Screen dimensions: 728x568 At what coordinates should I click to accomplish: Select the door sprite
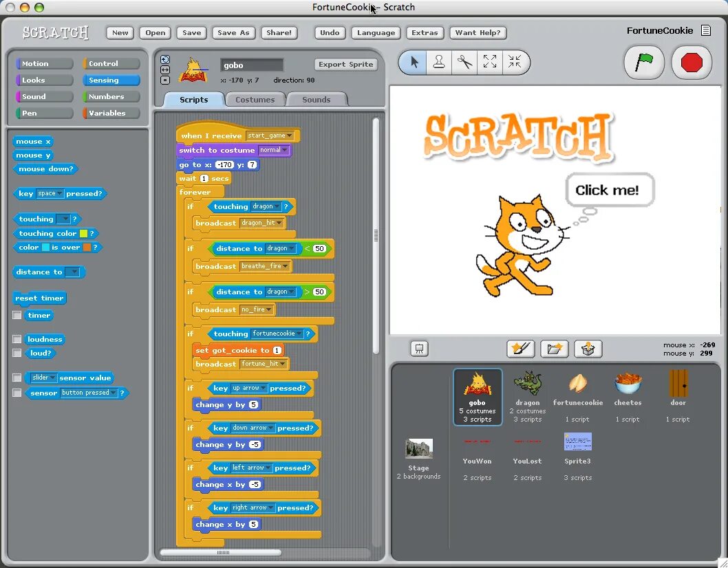point(678,397)
